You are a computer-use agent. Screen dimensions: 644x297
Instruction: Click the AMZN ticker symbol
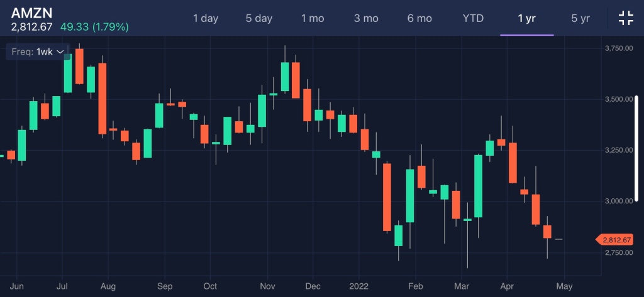click(31, 11)
